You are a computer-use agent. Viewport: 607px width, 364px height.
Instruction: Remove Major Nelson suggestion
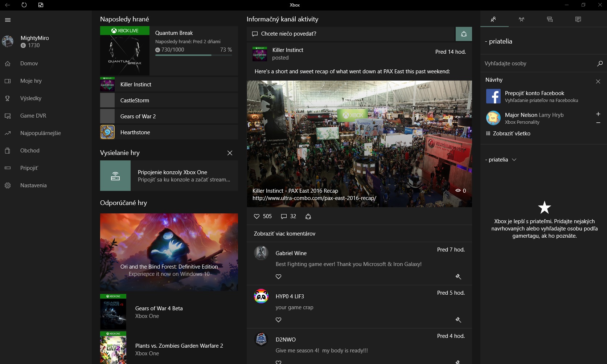(598, 123)
